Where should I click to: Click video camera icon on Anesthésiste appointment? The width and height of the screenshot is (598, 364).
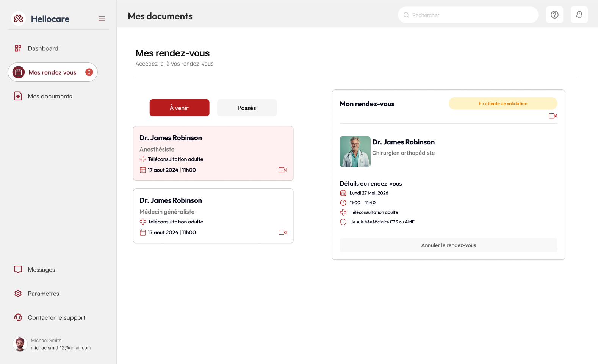tap(282, 170)
